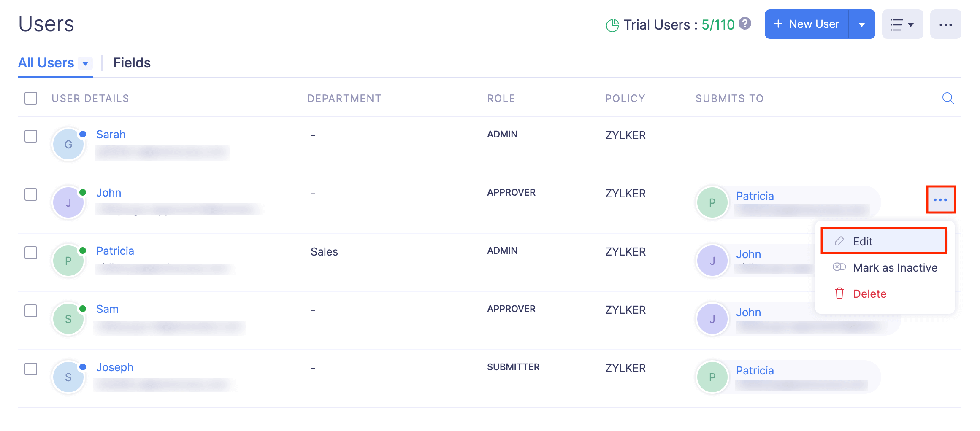This screenshot has height=431, width=980.
Task: Select Mark as Inactive from the menu
Action: 895,267
